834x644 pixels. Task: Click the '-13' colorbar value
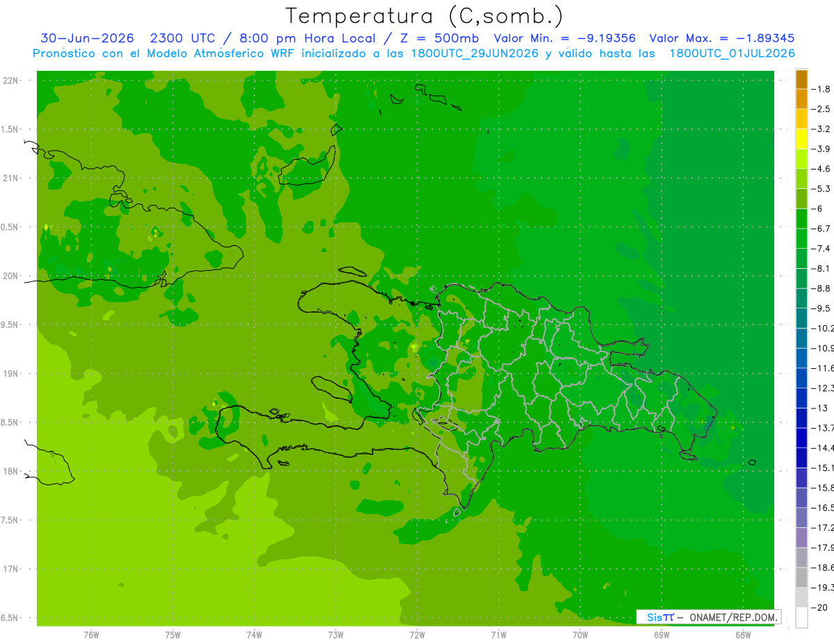coord(819,408)
